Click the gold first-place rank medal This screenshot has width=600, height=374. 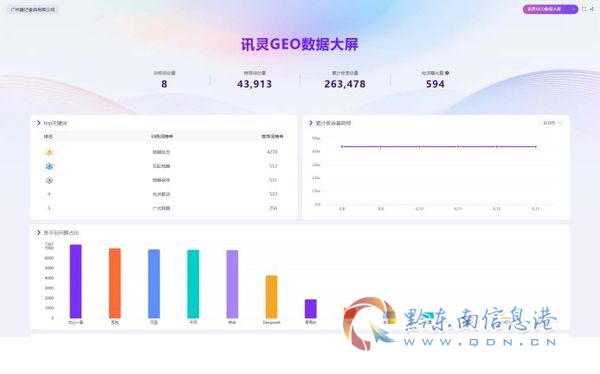click(49, 152)
